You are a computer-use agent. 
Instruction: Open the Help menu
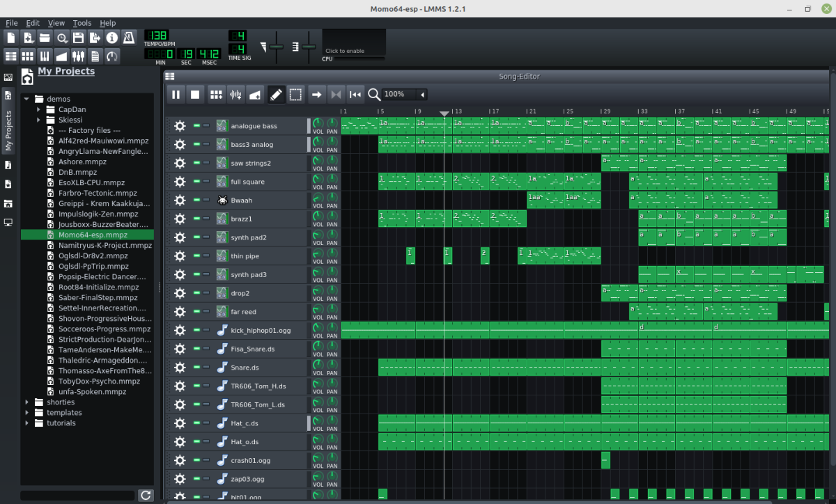108,23
